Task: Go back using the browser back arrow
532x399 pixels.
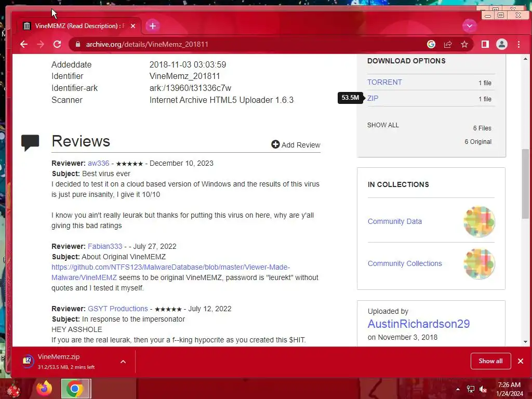Action: pyautogui.click(x=24, y=44)
